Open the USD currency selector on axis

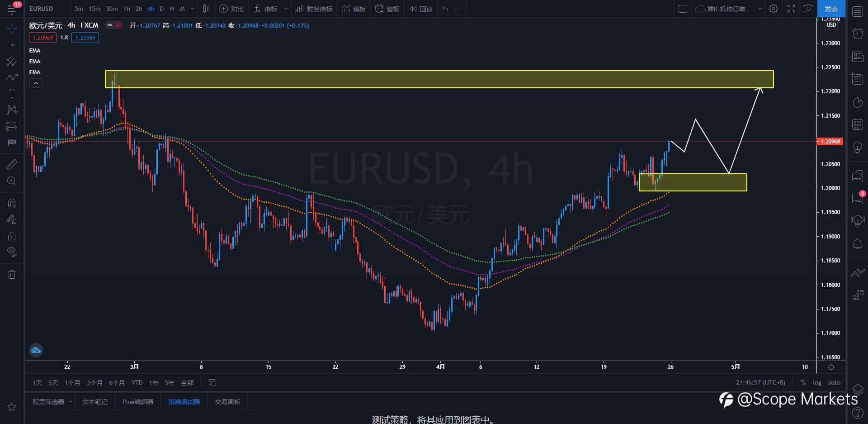click(831, 25)
